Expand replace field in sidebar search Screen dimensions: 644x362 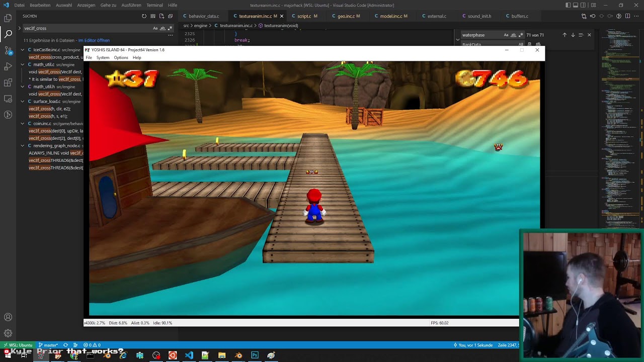pos(19,28)
